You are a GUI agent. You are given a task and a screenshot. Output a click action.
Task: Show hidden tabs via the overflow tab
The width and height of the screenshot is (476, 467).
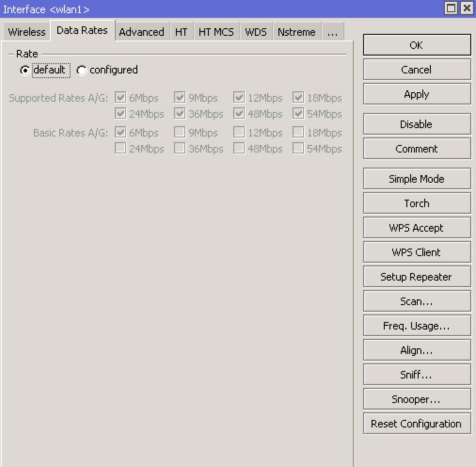tap(333, 32)
